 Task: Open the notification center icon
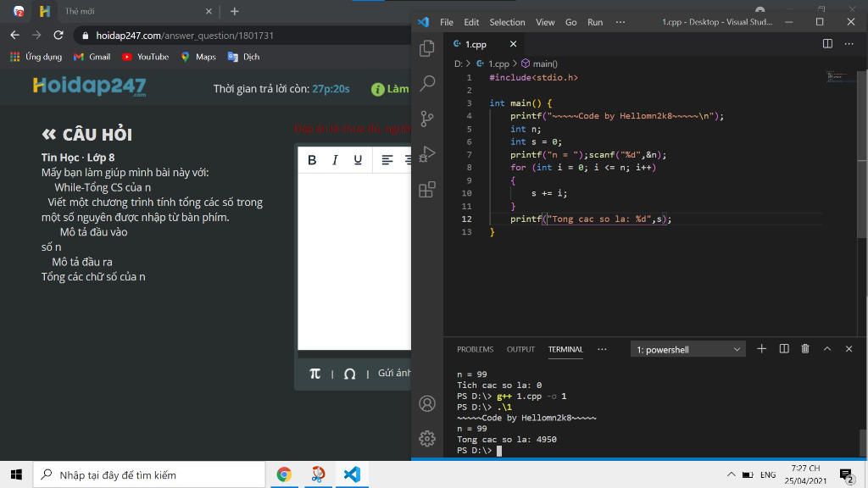click(846, 475)
